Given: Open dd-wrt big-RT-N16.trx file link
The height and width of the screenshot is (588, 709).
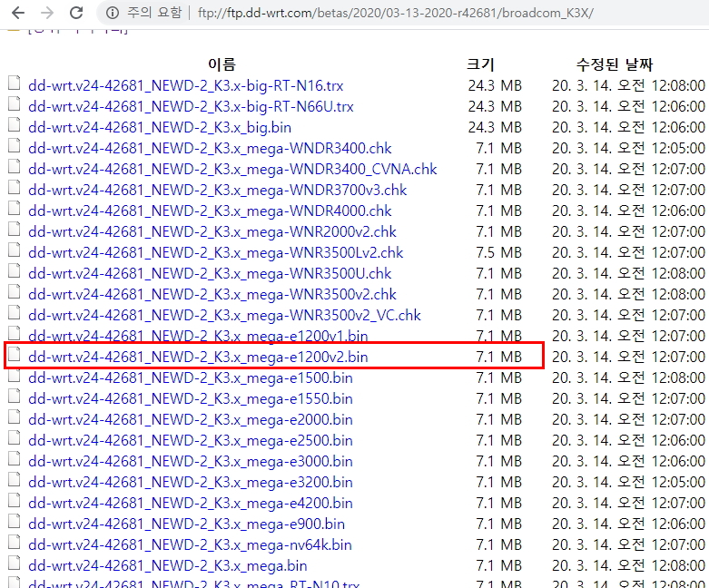Looking at the screenshot, I should click(x=185, y=85).
